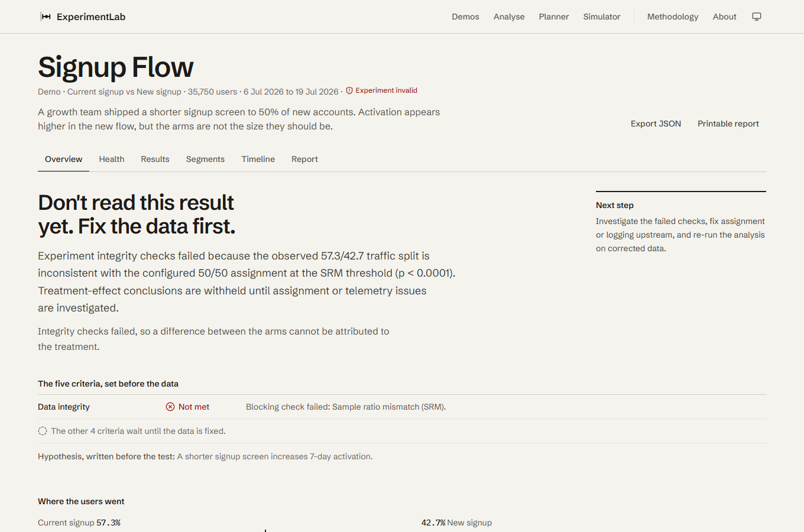This screenshot has width=804, height=532.
Task: Switch to the Timeline tab
Action: (258, 159)
